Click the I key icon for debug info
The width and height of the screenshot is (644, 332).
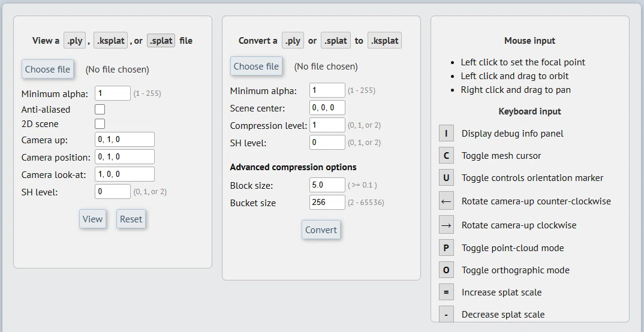click(x=446, y=134)
